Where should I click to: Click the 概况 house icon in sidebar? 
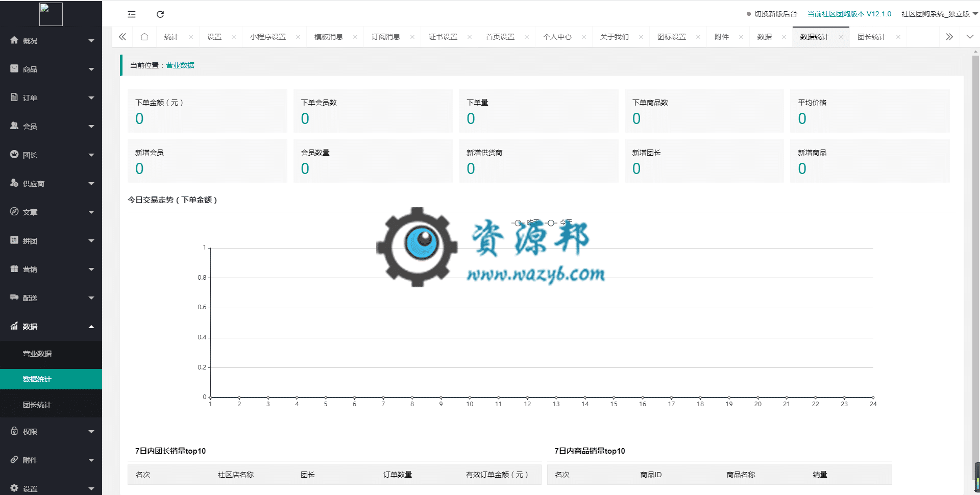(x=14, y=40)
